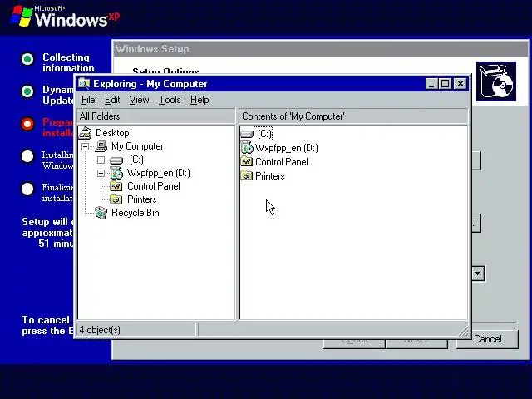Click 'Control Panel' label in folder tree

154,186
